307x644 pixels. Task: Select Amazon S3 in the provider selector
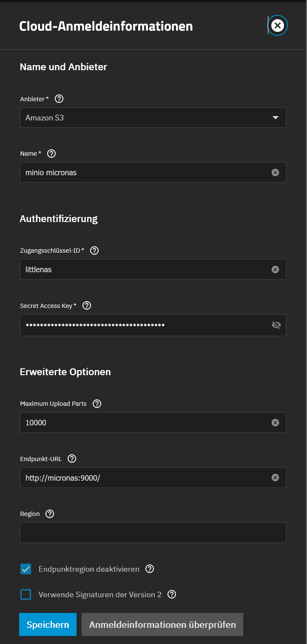[x=153, y=117]
